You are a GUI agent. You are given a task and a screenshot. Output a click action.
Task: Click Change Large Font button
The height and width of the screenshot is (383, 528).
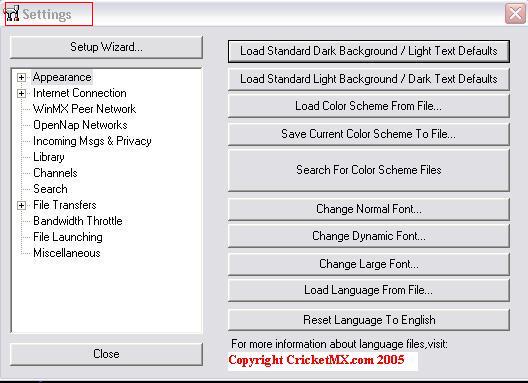369,264
